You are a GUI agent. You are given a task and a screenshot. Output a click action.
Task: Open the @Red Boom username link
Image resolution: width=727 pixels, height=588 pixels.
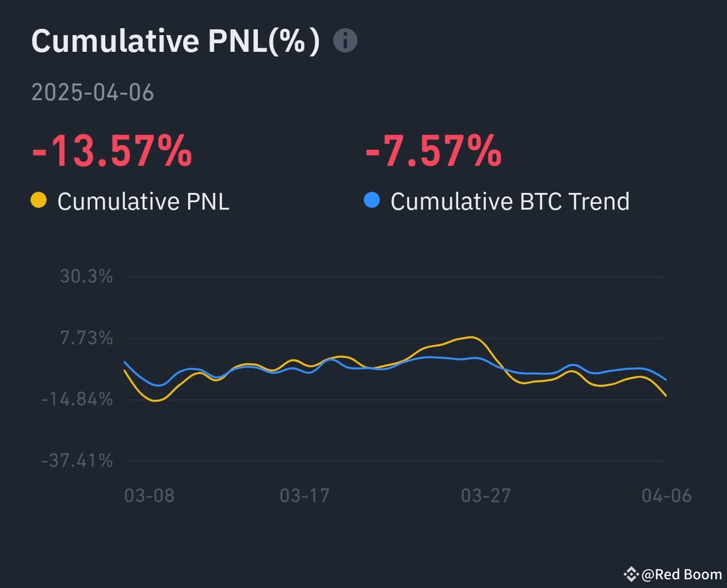coord(682,574)
